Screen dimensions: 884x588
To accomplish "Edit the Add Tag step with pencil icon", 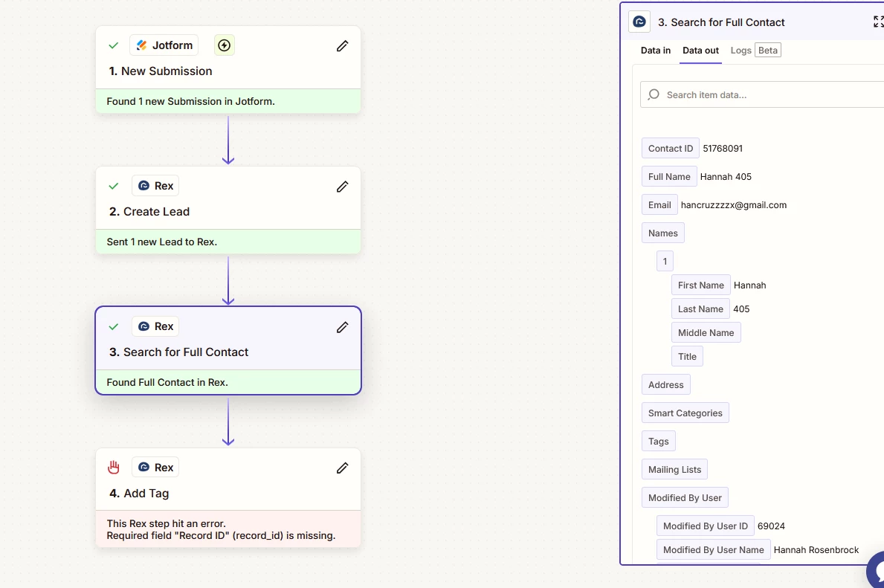I will pos(342,468).
